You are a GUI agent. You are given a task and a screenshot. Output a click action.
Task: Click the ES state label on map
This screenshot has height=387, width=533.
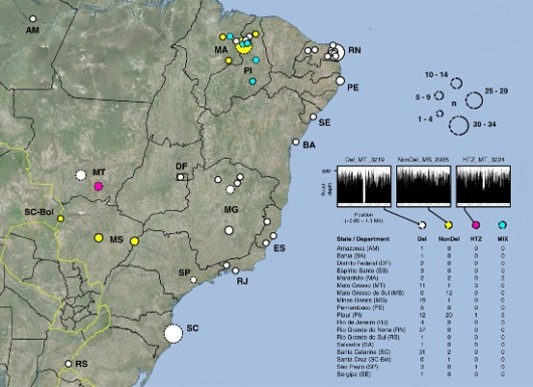(x=279, y=249)
